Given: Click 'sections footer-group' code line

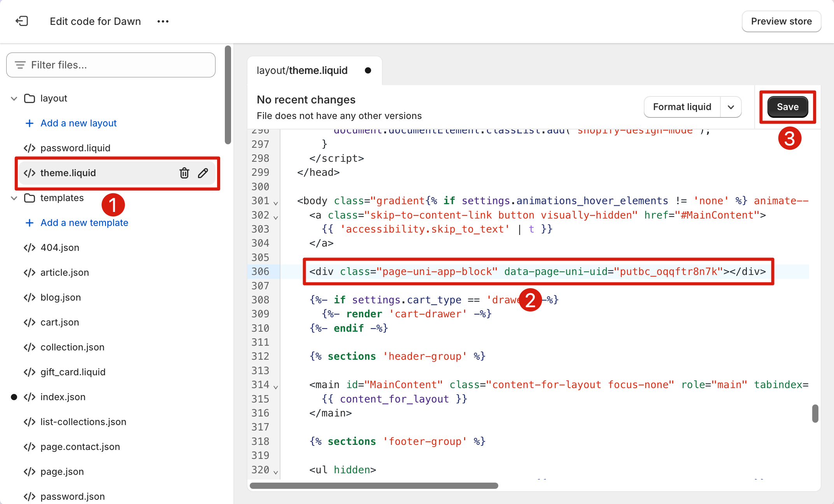Looking at the screenshot, I should pyautogui.click(x=398, y=441).
